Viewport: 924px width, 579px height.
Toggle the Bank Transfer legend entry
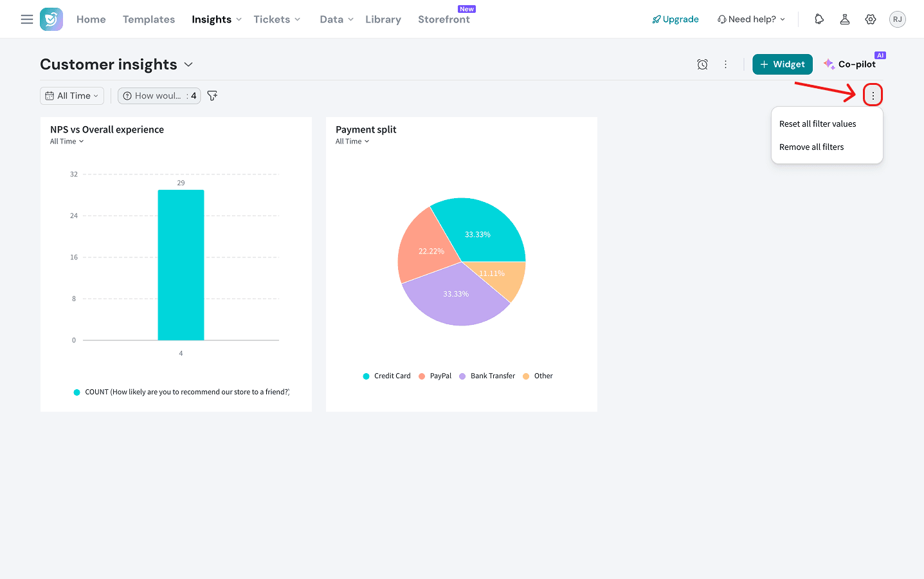click(487, 376)
